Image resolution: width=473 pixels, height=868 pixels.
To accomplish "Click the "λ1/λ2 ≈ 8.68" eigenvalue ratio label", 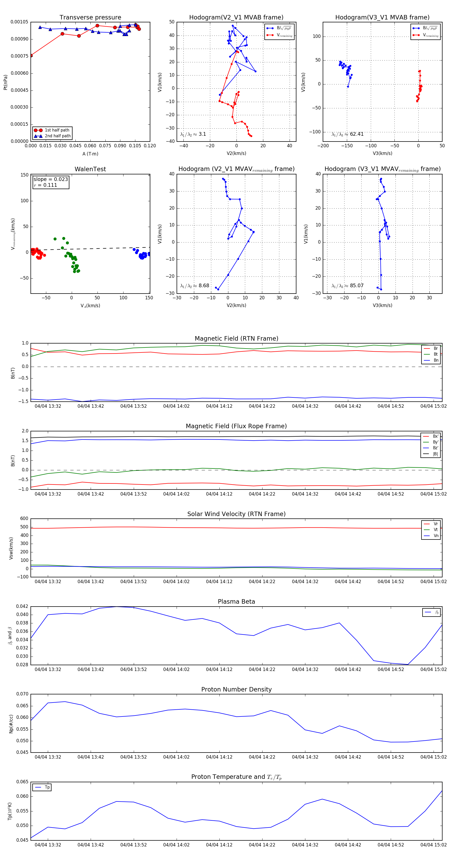I will (194, 286).
